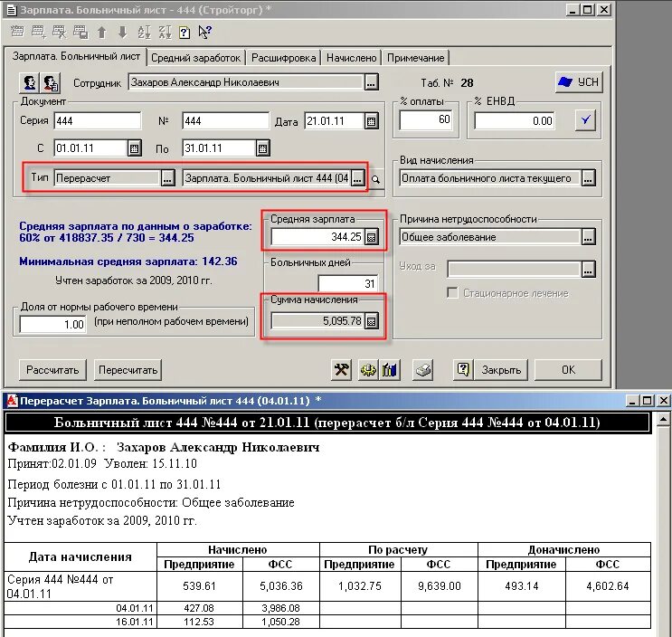672x637 pixels.
Task: Click the report window scroll up arrow
Action: [663, 419]
